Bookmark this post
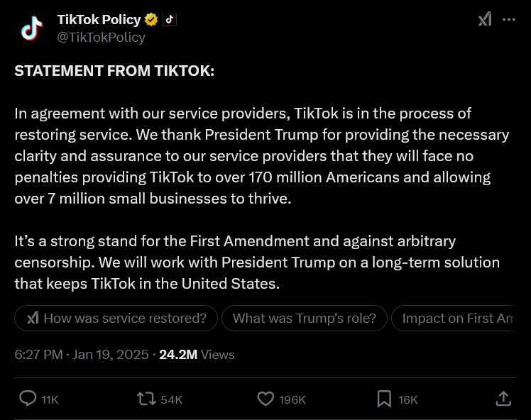Screen dimensions: 531x420 pos(384,399)
